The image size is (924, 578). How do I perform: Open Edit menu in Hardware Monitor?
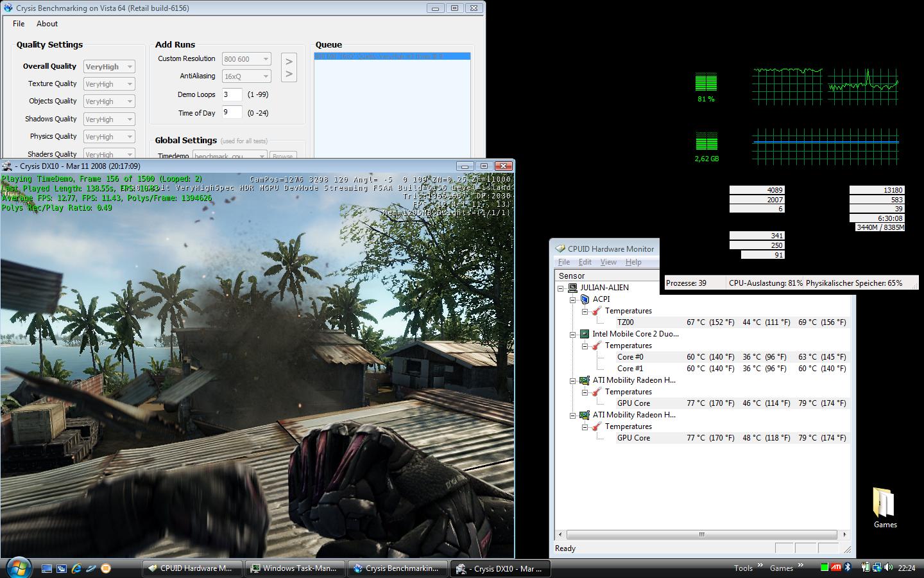coord(585,262)
